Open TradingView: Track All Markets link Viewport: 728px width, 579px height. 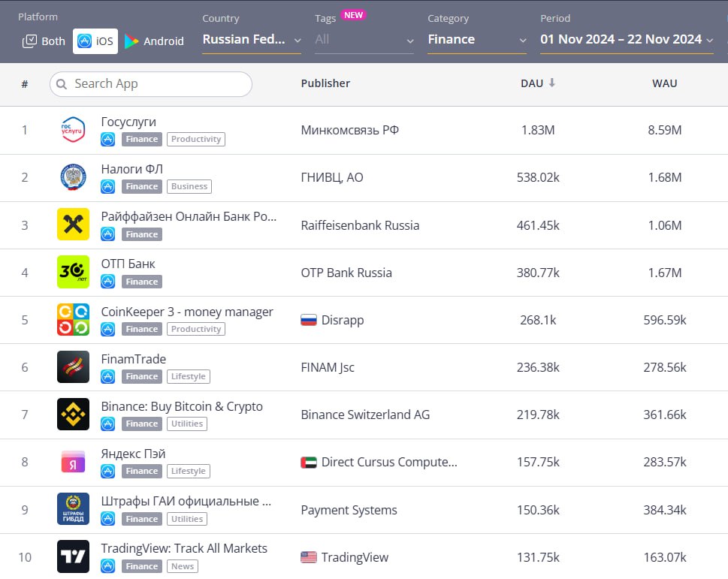tap(184, 548)
